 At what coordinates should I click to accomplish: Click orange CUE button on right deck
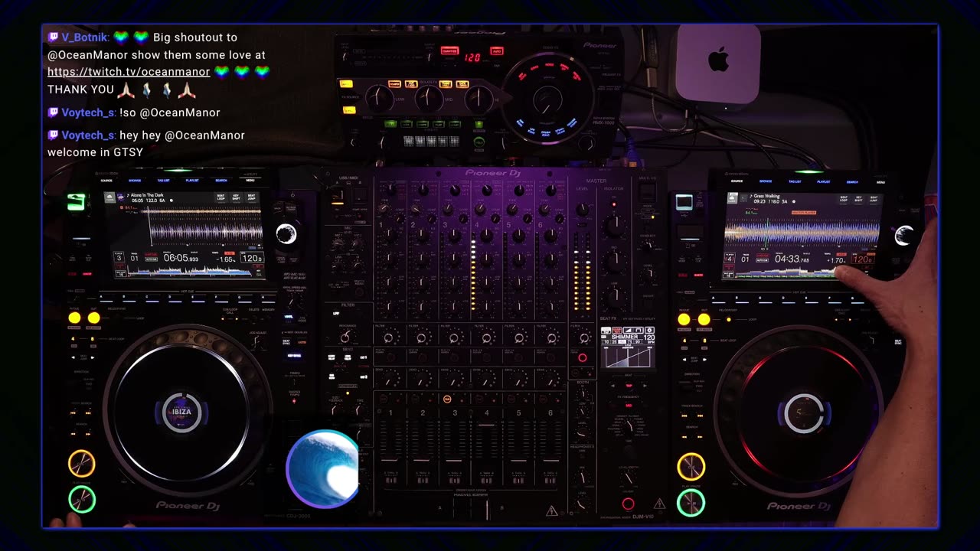(691, 467)
